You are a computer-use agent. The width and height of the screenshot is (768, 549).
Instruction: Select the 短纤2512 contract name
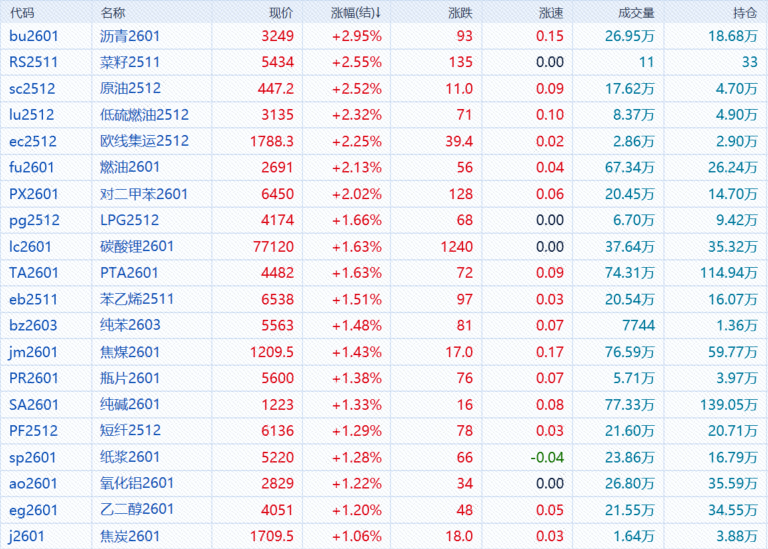click(x=130, y=430)
